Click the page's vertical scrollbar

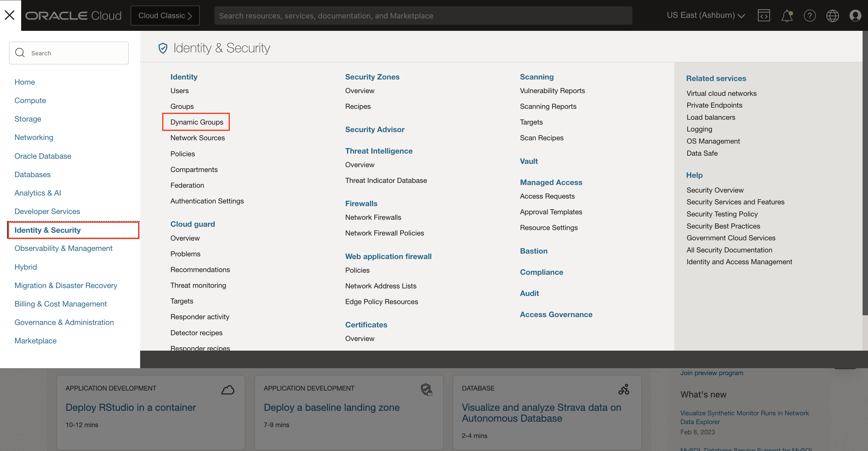click(865, 173)
